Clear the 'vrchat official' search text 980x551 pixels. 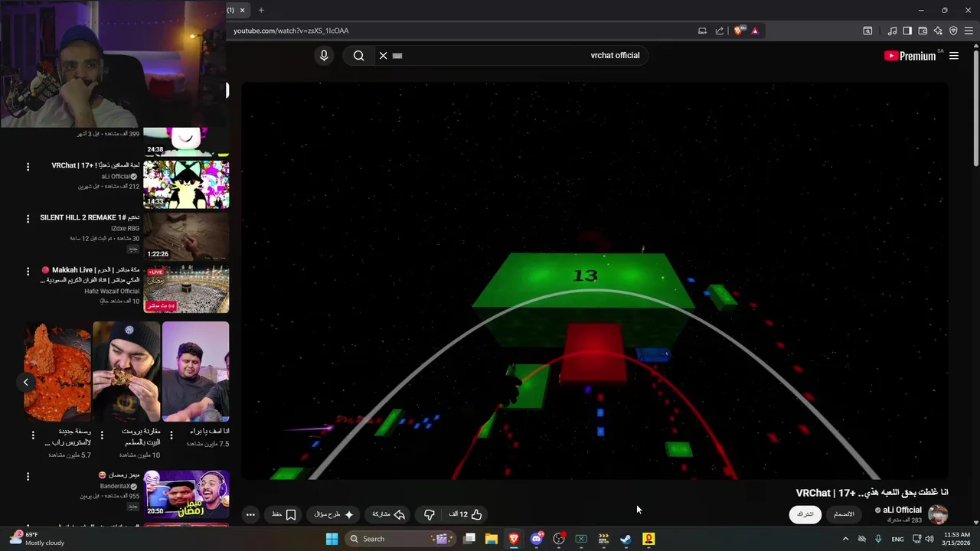(x=383, y=55)
